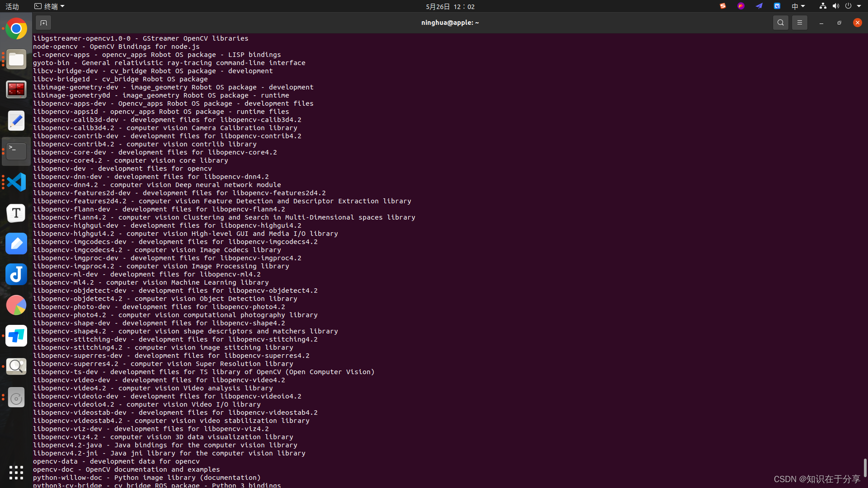This screenshot has height=488, width=868.
Task: Open the network status tray icon
Action: click(x=823, y=6)
